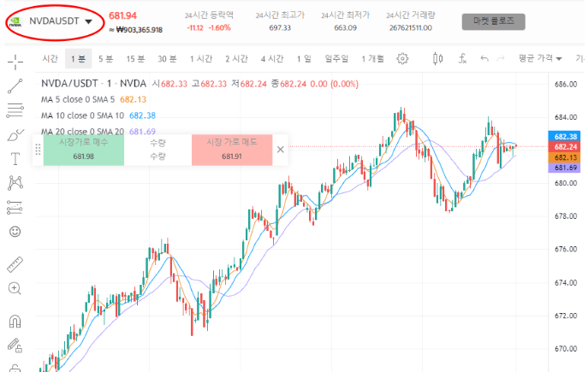Click 시장가로 매수 buy button

click(x=84, y=150)
